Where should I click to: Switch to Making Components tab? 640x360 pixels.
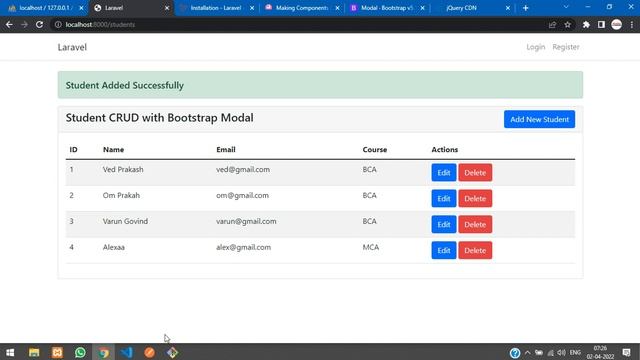click(302, 8)
